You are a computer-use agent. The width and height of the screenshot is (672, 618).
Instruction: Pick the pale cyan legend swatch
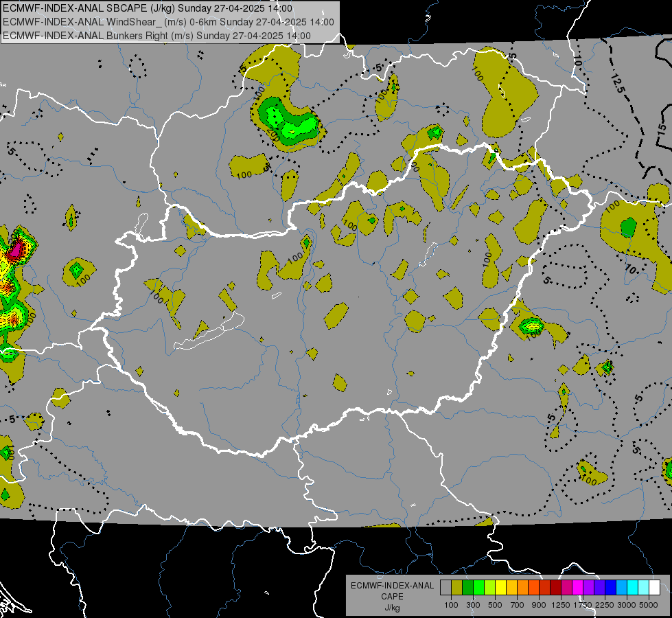[x=644, y=588]
